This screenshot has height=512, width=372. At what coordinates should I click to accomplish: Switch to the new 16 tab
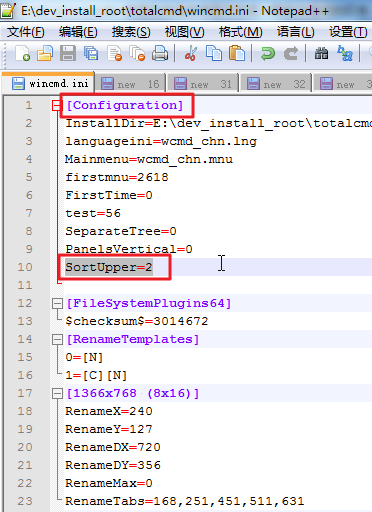pos(130,83)
